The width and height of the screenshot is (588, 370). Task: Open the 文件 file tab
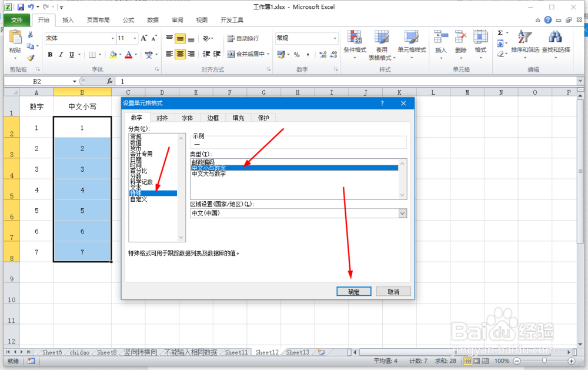17,20
